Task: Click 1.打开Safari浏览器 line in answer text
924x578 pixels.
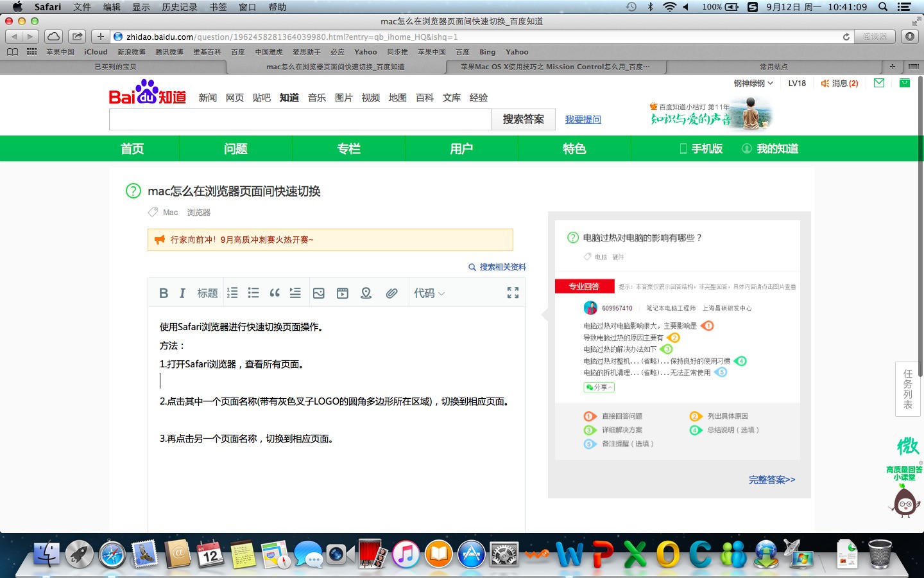Action: 231,364
